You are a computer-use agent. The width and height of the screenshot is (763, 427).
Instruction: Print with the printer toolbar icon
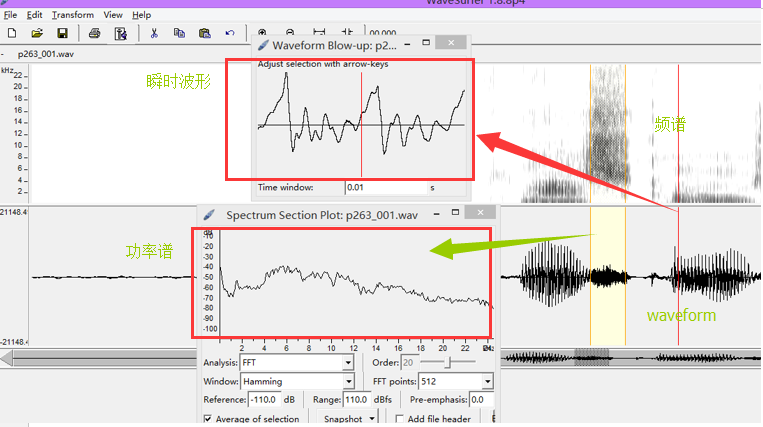coord(94,33)
